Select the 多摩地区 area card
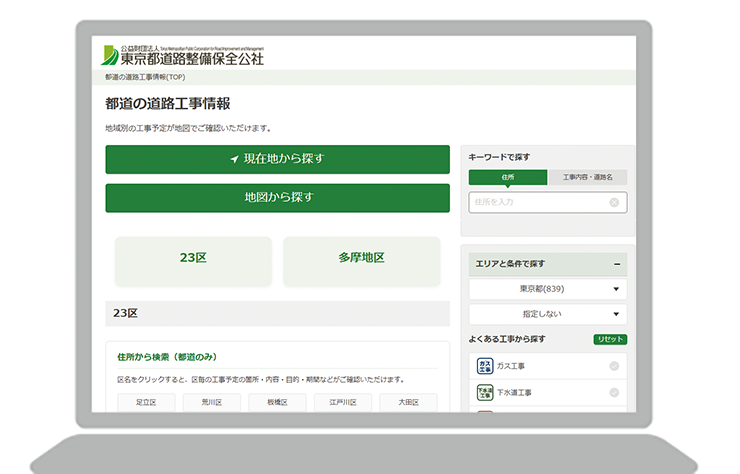Image resolution: width=740 pixels, height=474 pixels. pos(362,261)
